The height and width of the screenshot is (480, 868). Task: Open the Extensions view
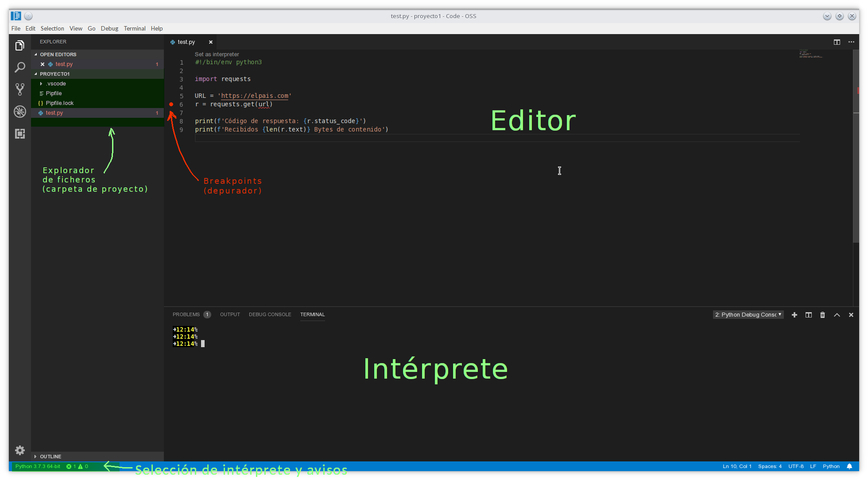[x=19, y=134]
